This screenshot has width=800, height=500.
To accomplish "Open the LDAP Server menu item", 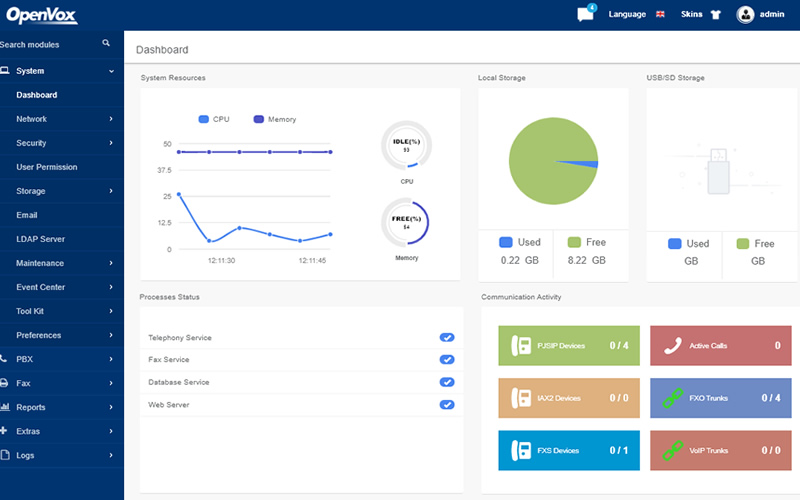I will point(62,239).
